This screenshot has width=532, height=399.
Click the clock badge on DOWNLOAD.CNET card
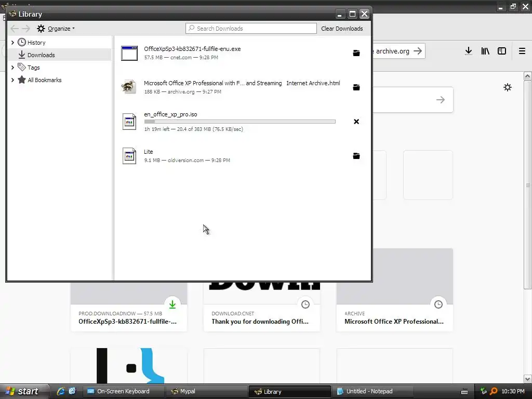pyautogui.click(x=305, y=304)
